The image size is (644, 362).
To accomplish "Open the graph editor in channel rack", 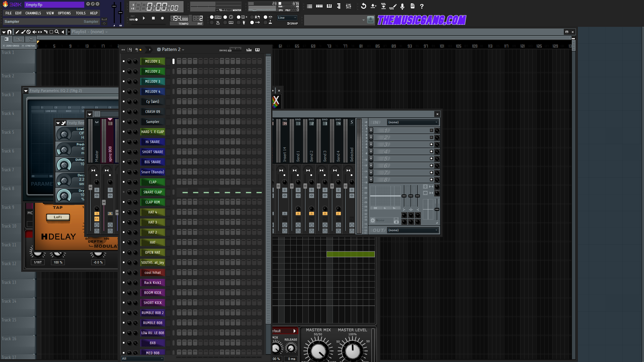I will click(x=249, y=50).
